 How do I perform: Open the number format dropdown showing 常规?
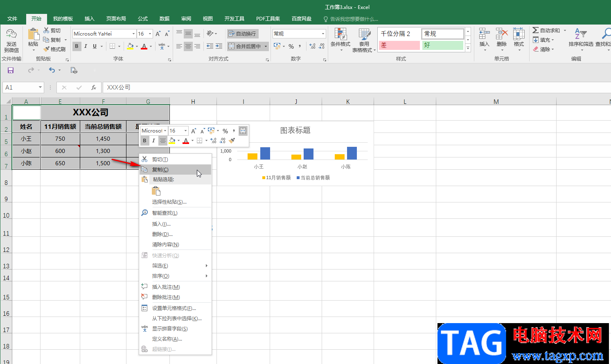pyautogui.click(x=323, y=34)
